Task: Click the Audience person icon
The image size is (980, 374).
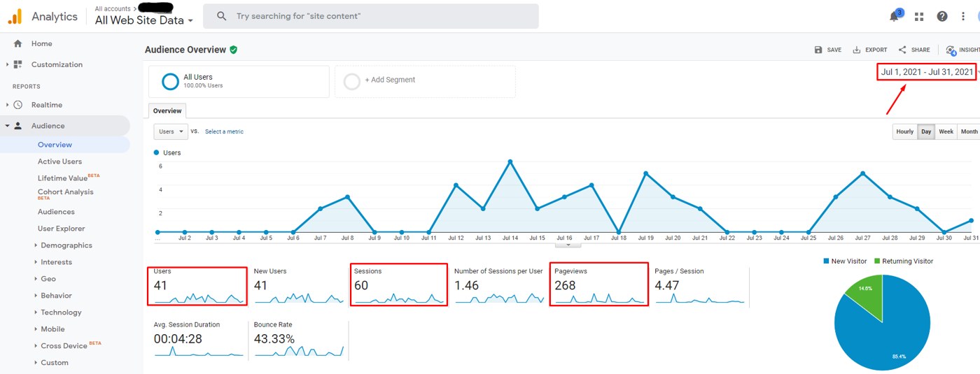Action: point(18,126)
